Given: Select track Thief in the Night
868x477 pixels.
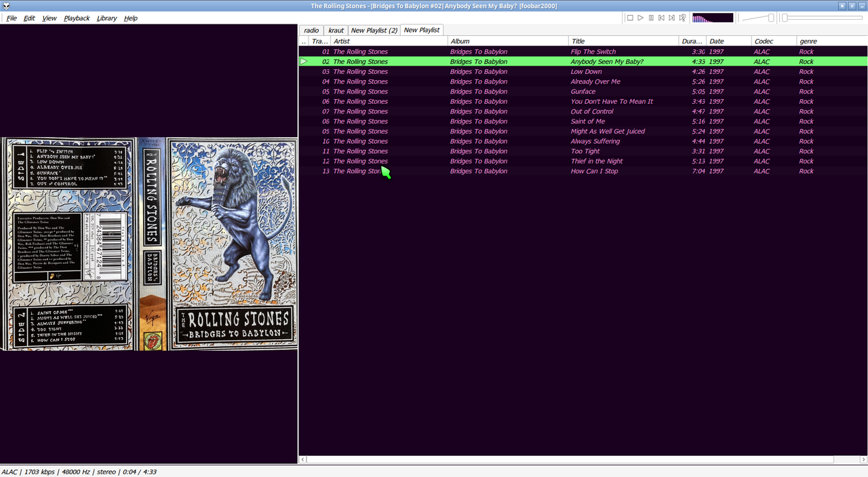Looking at the screenshot, I should [583, 161].
